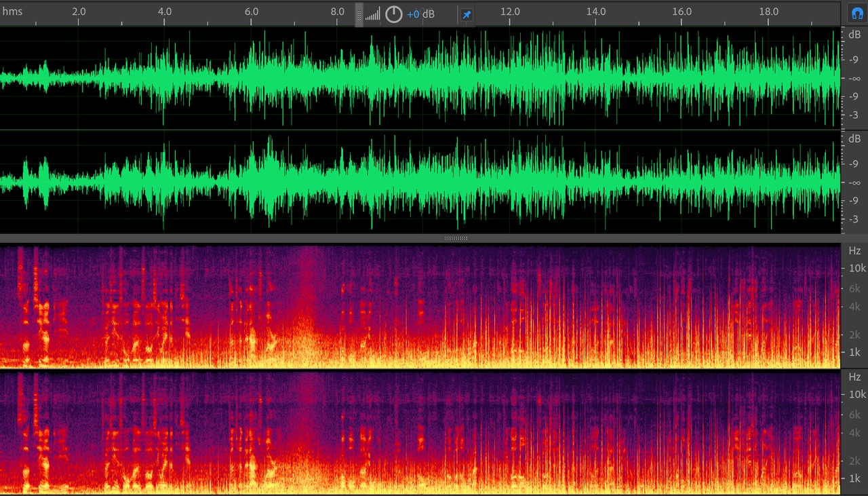
Task: Click the 16.0 mark on the time ruler
Action: tap(682, 12)
